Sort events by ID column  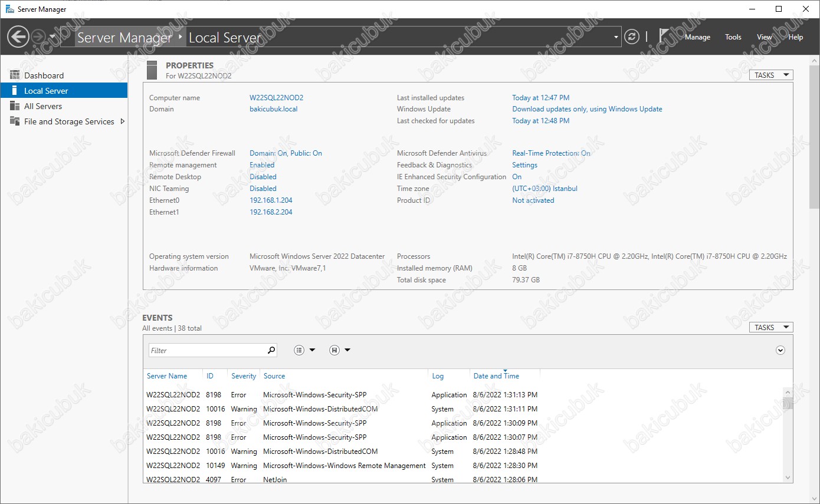(210, 376)
